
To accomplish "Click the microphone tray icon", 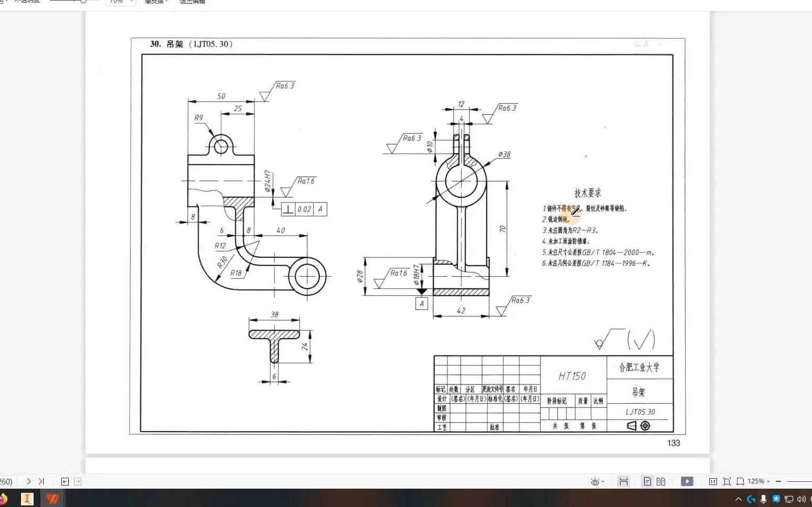I will point(764,499).
